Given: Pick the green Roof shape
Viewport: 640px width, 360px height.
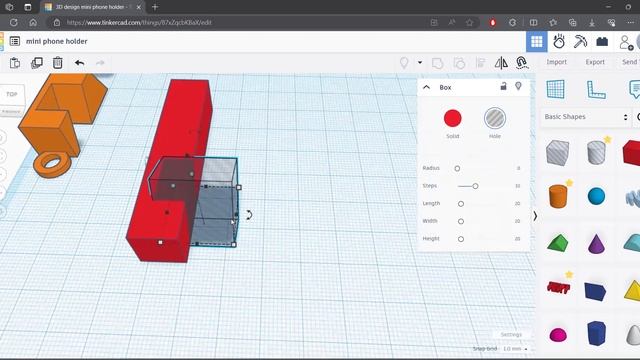Looking at the screenshot, I should 558,242.
